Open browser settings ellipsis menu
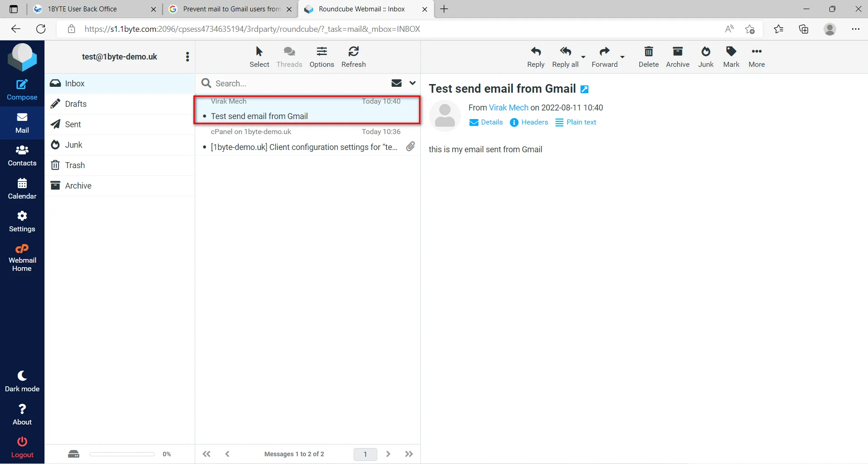 pyautogui.click(x=856, y=29)
